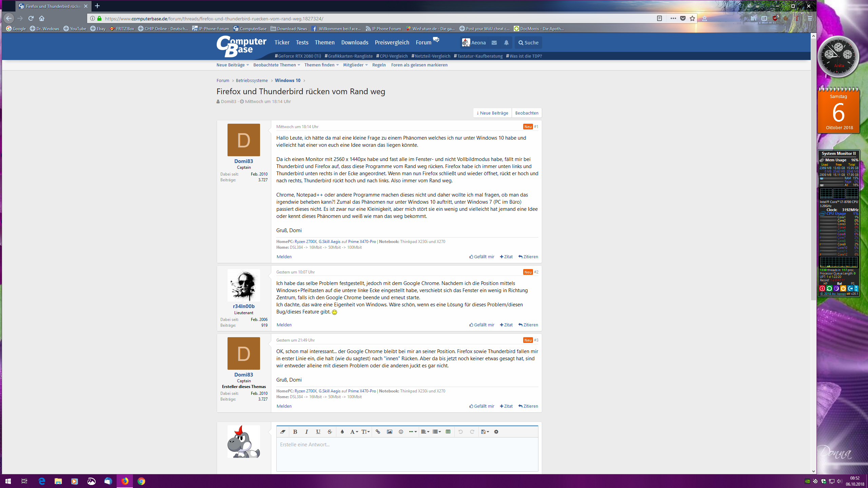Viewport: 868px width, 488px height.
Task: Toggle bold formatting in reply editor
Action: [295, 432]
